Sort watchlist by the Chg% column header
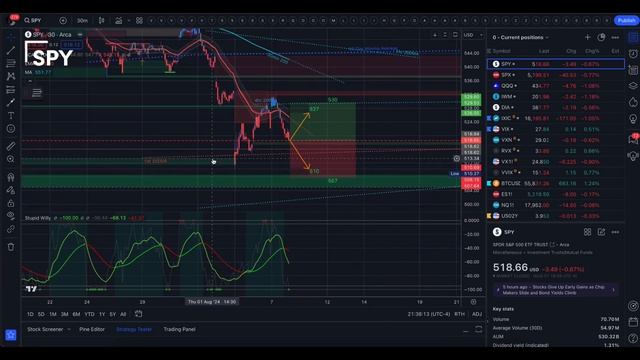The width and height of the screenshot is (640, 360). point(592,51)
